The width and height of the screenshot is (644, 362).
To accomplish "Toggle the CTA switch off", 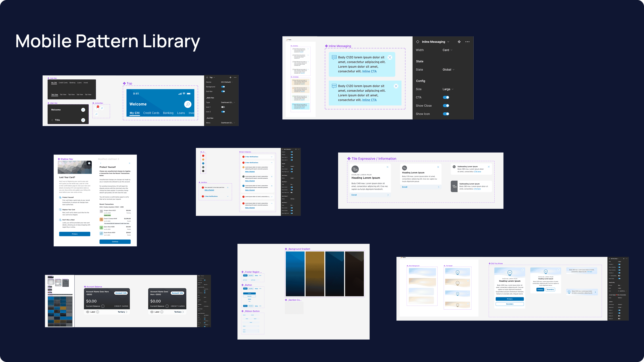I will pyautogui.click(x=446, y=97).
